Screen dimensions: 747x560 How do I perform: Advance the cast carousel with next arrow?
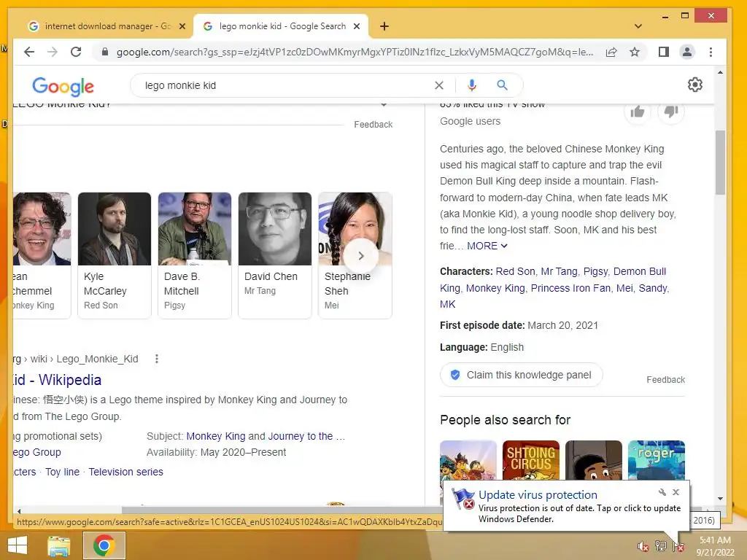pyautogui.click(x=361, y=256)
